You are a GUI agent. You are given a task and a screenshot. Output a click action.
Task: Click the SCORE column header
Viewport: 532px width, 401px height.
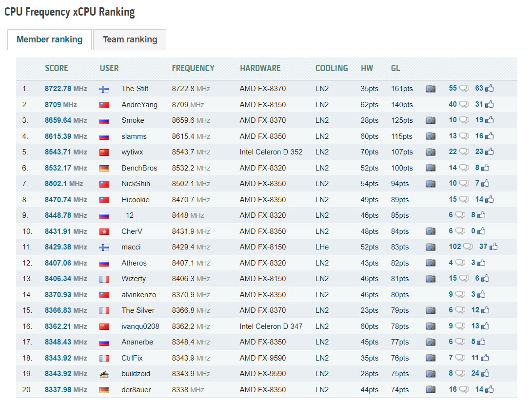coord(57,68)
